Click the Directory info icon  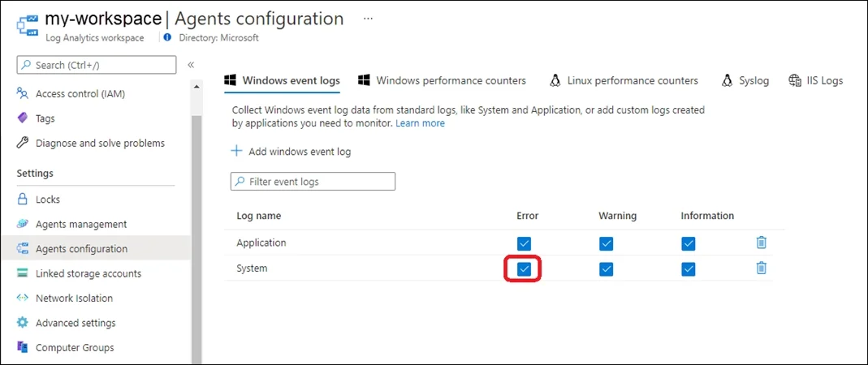168,37
